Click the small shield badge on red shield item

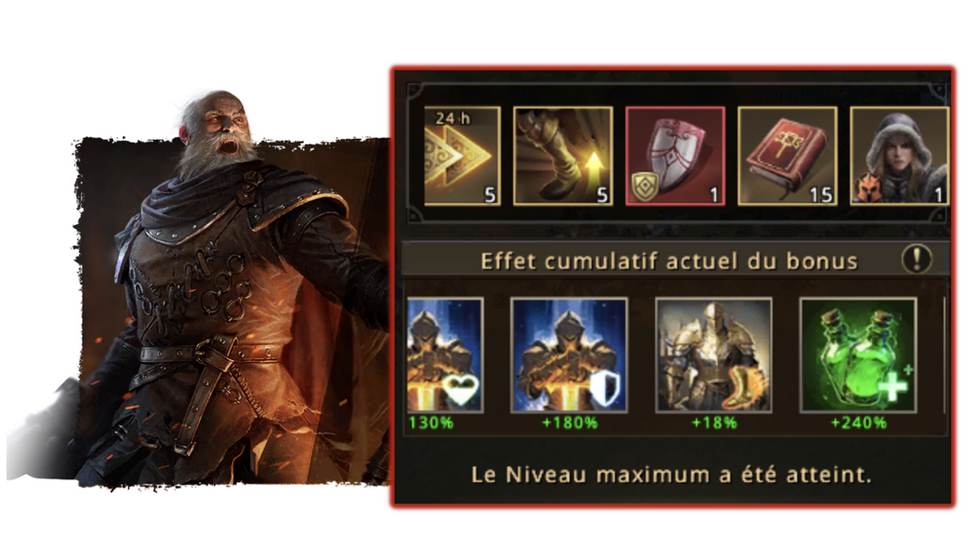pyautogui.click(x=644, y=188)
